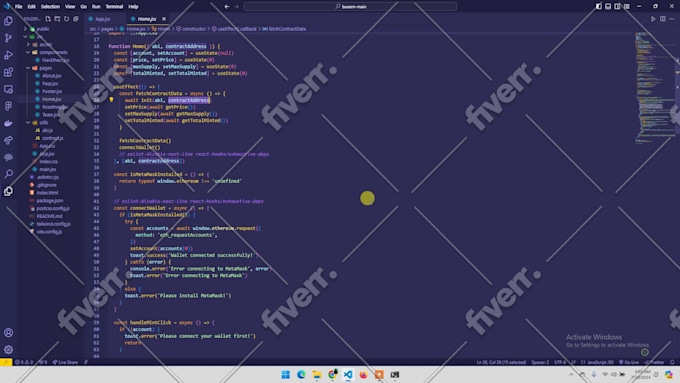Open tailwind.config.js in the file tree
Screen dimensions: 680x383
point(53,224)
